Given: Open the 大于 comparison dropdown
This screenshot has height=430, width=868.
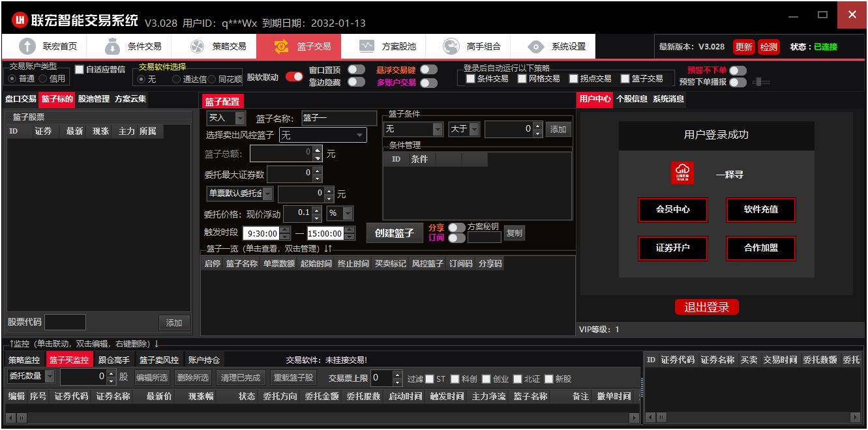Looking at the screenshot, I should 474,129.
